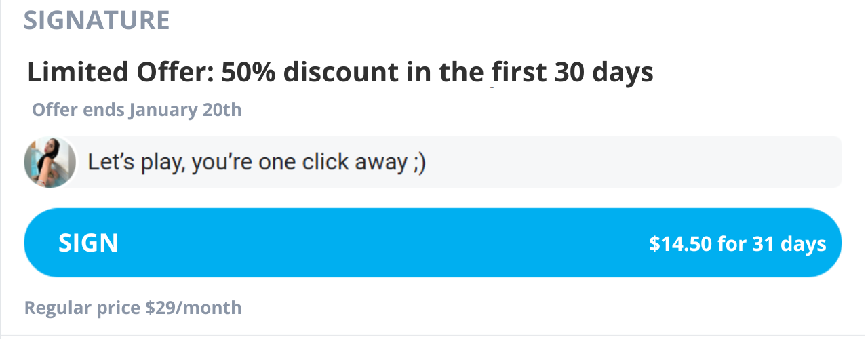Click "first 30 days" in the headline
Viewport: 868px width, 339px height.
[571, 72]
